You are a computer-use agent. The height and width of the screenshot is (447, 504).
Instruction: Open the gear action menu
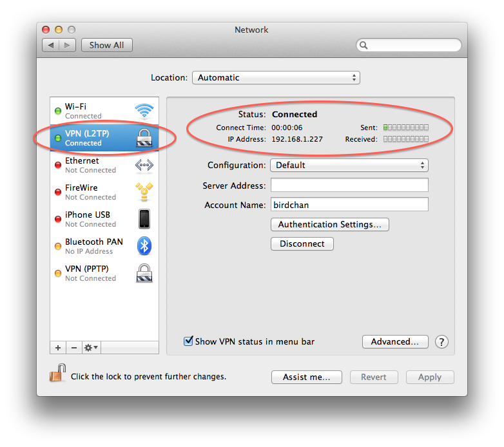92,347
